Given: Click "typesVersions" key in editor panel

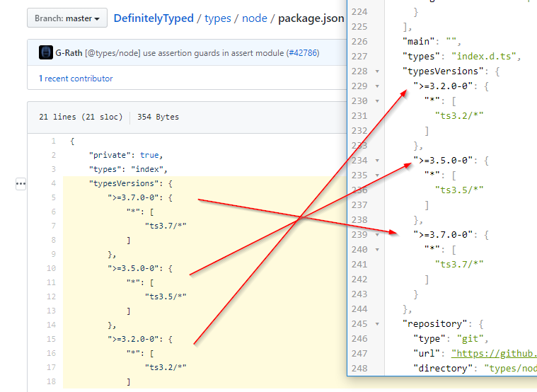Looking at the screenshot, I should [443, 71].
